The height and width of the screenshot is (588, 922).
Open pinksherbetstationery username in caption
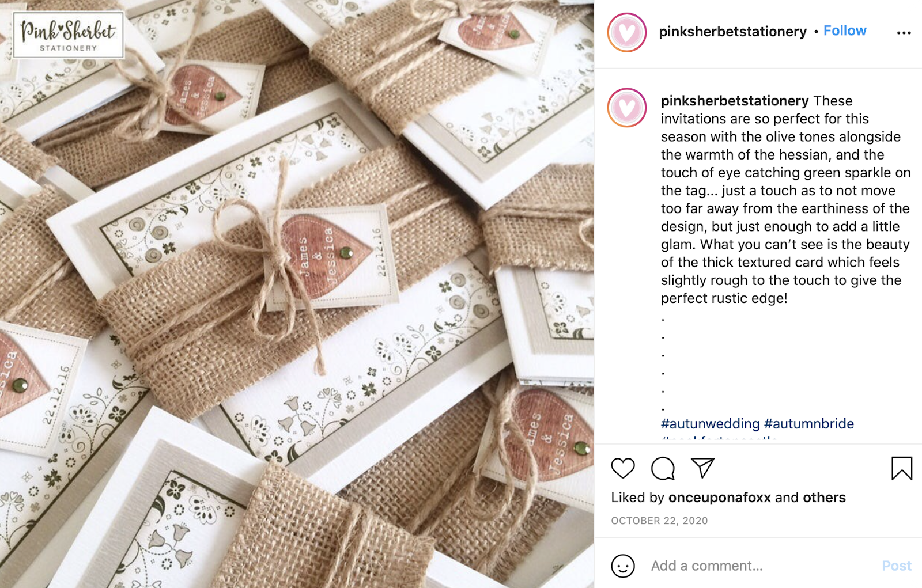pyautogui.click(x=735, y=101)
